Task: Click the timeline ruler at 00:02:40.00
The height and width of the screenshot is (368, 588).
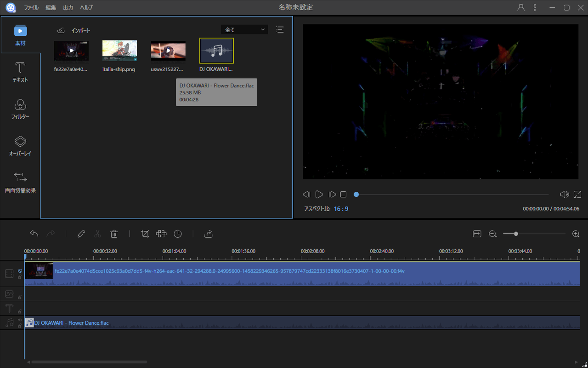Action: coord(382,252)
